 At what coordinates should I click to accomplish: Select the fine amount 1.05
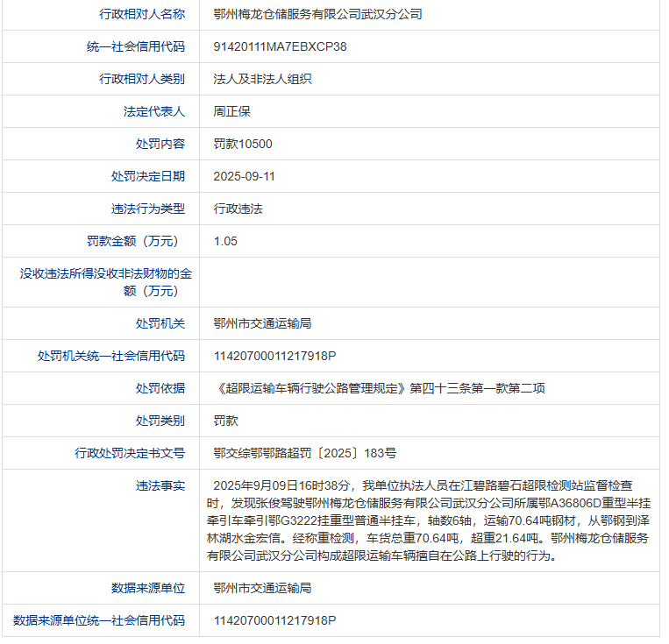225,241
